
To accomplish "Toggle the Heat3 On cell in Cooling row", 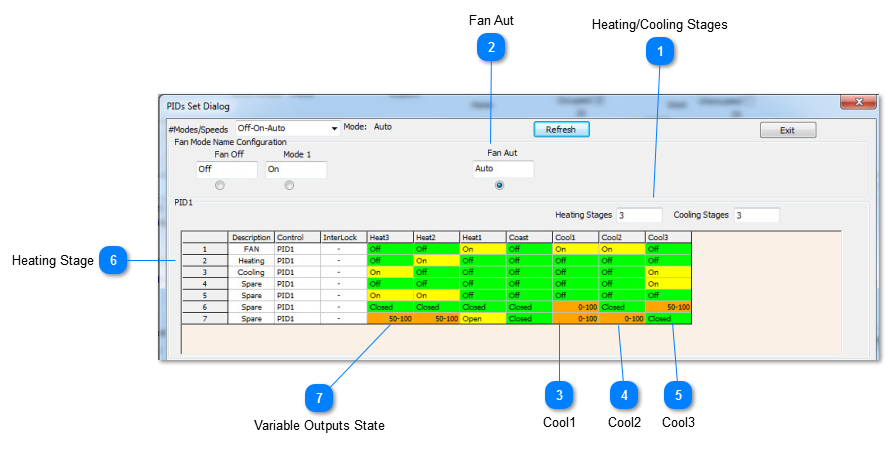I will tap(390, 272).
